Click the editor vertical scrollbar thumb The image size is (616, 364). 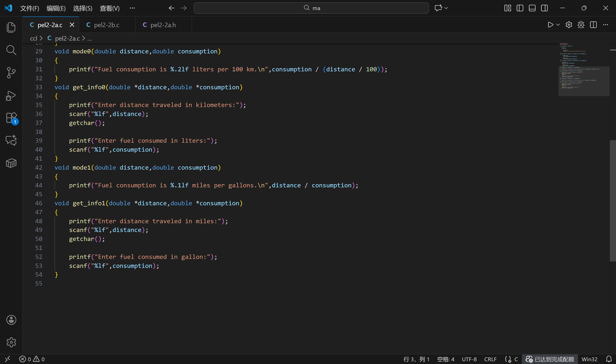pyautogui.click(x=613, y=201)
